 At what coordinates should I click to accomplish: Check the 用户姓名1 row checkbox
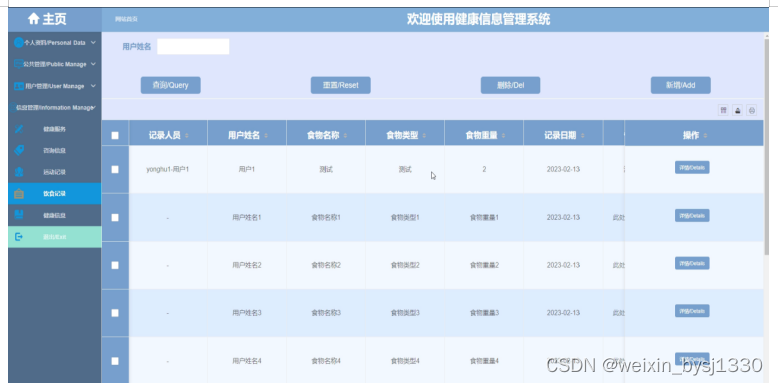(115, 217)
